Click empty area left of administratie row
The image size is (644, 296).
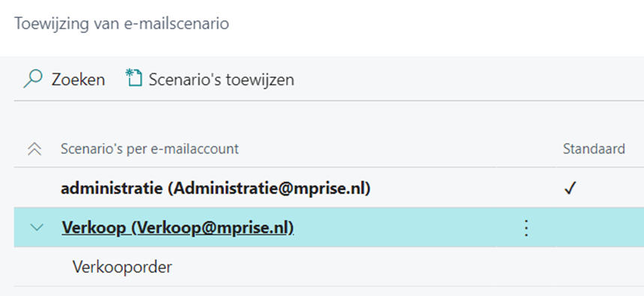[x=37, y=188]
